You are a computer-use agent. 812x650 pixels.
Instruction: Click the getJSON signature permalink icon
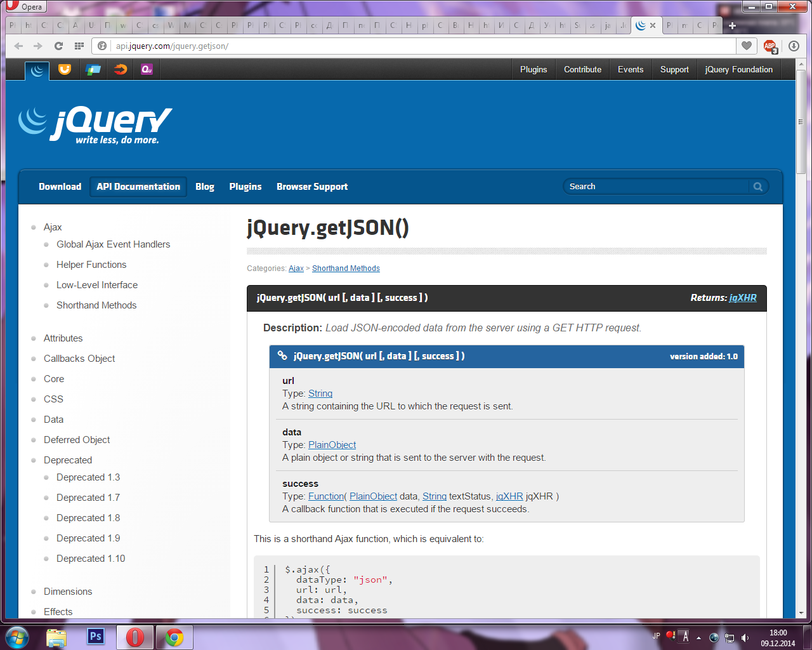[x=282, y=356]
